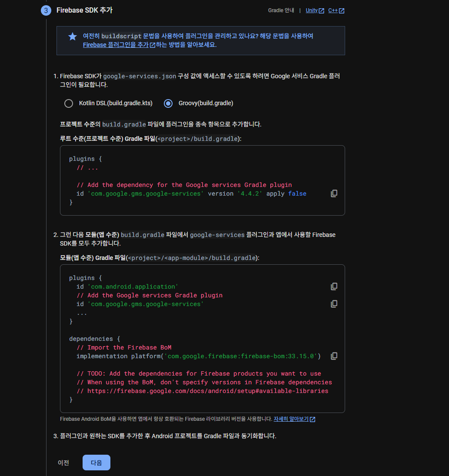
Task: Click the '// TODO: Add the dependencies' comment line
Action: 199,374
